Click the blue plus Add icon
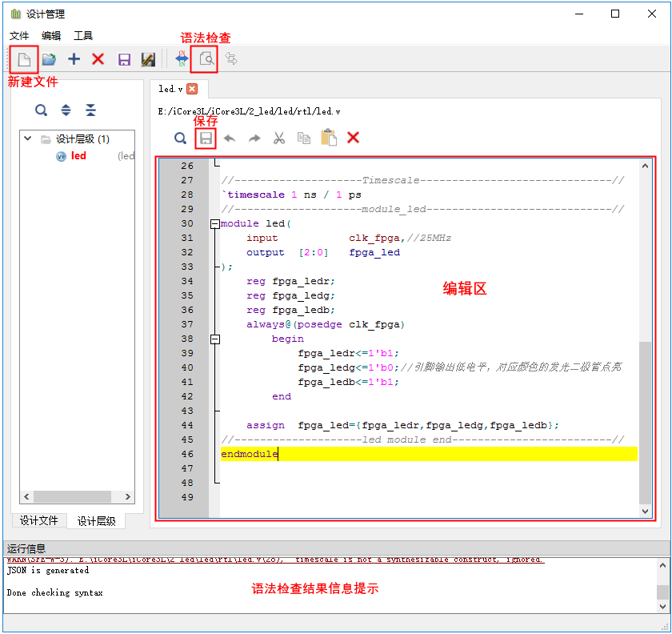Screen dimensions: 672x634 coord(74,59)
